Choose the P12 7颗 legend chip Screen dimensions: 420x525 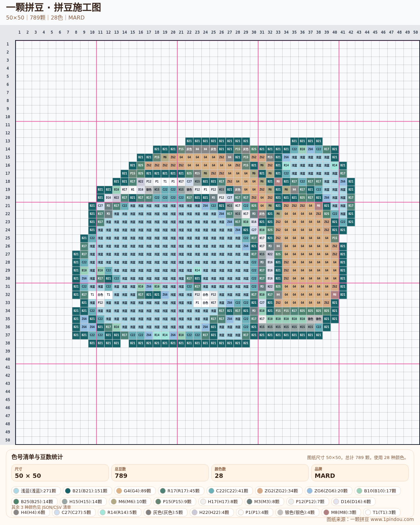tap(308, 501)
